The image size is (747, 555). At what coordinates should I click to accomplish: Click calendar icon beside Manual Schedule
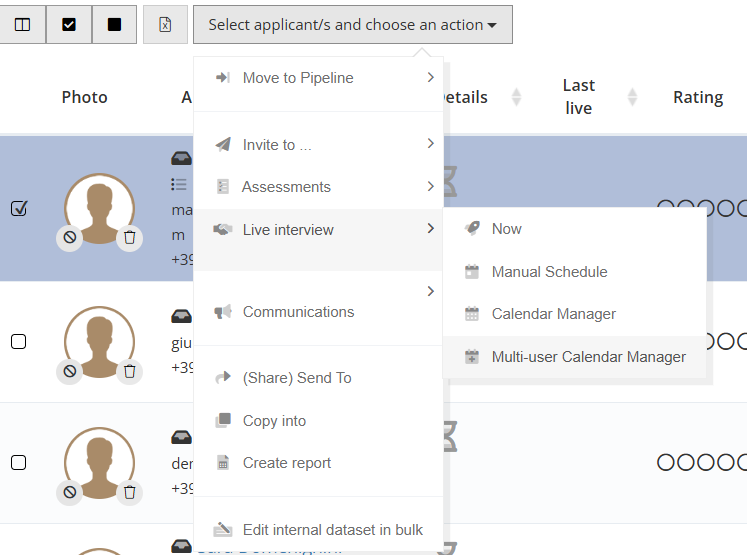(x=472, y=272)
